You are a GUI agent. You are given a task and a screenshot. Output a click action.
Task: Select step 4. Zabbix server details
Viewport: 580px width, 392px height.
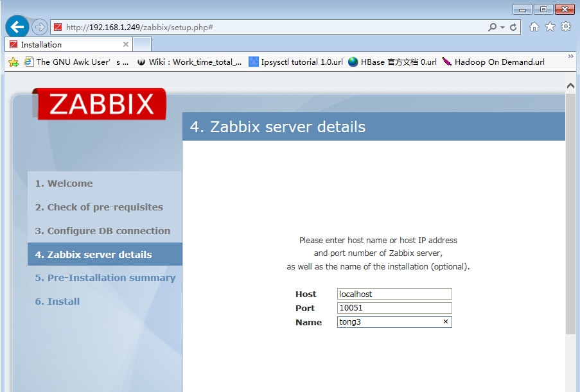click(105, 254)
